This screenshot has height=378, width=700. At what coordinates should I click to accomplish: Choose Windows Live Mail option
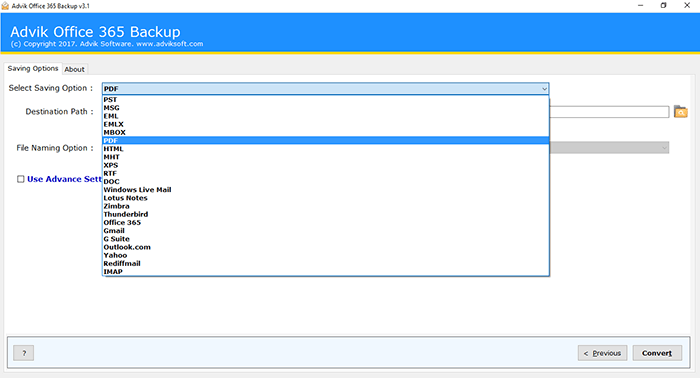325,190
